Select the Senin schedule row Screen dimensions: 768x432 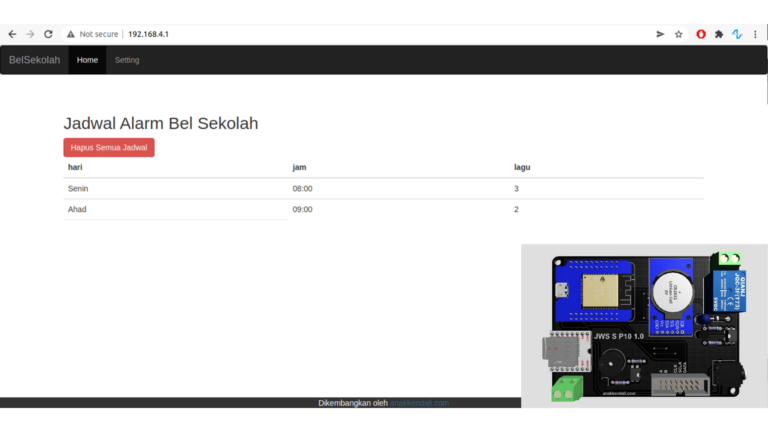tap(383, 188)
